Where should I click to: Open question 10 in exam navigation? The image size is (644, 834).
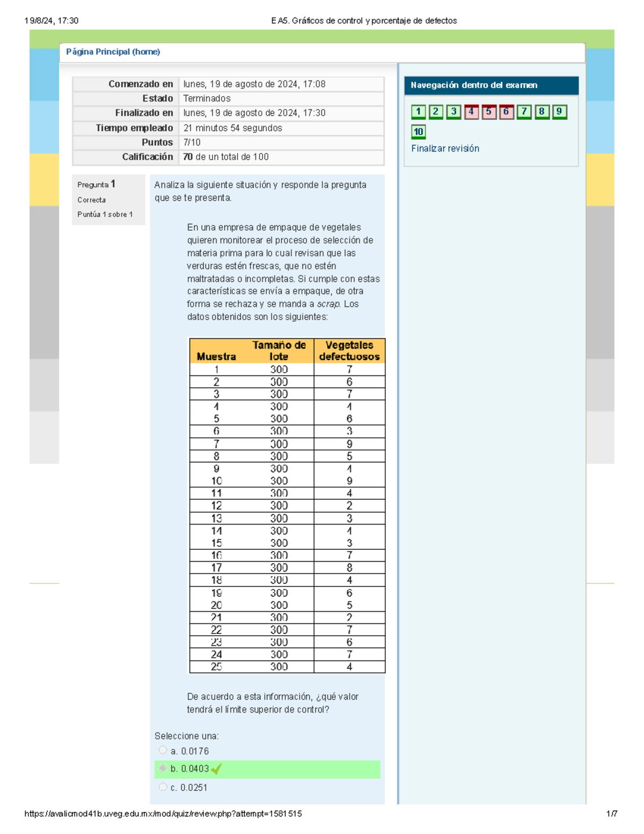pos(418,130)
